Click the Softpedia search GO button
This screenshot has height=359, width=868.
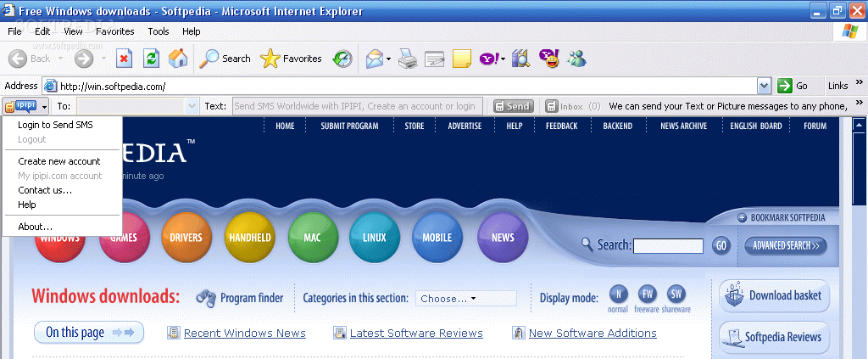tap(721, 245)
